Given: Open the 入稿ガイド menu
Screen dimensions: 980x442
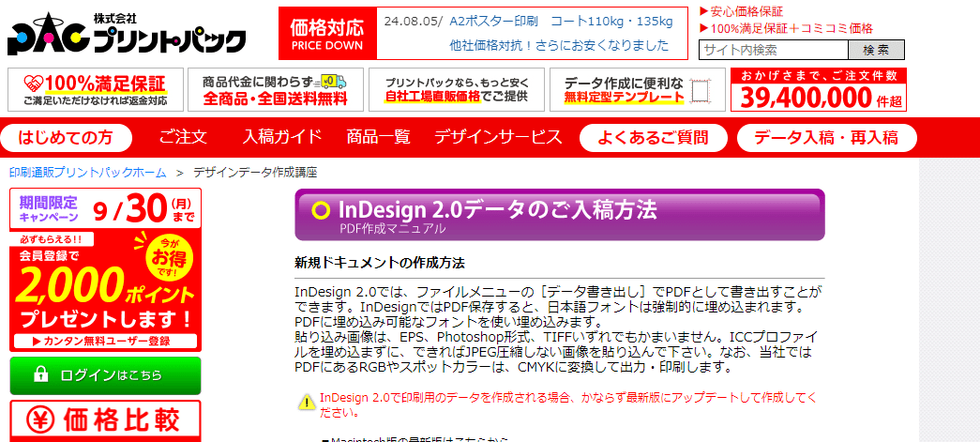Looking at the screenshot, I should click(282, 138).
